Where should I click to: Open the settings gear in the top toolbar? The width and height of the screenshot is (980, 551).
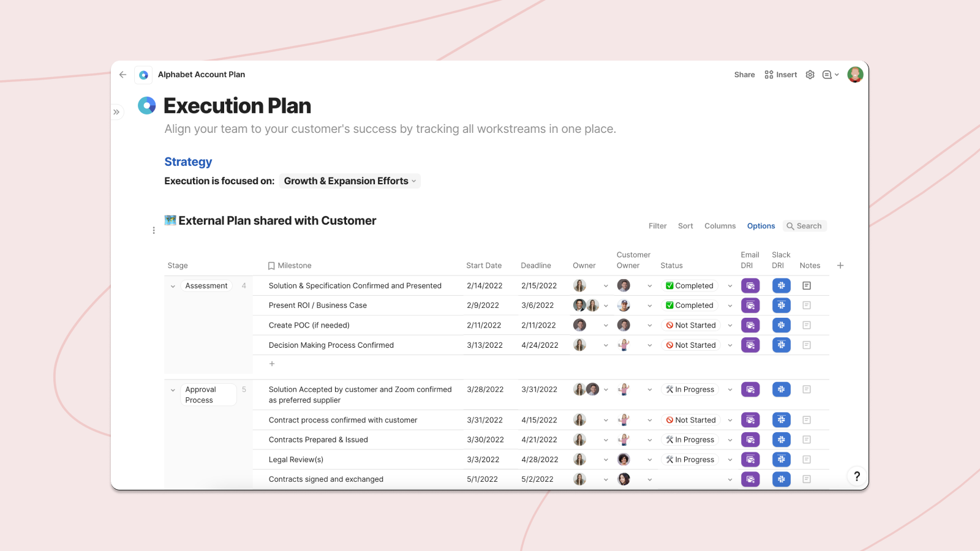tap(810, 74)
